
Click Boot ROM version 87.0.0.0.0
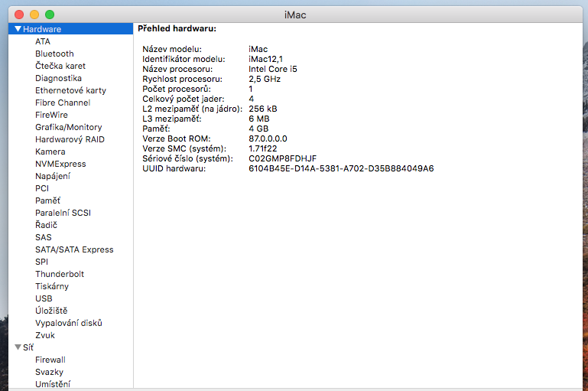coord(268,138)
